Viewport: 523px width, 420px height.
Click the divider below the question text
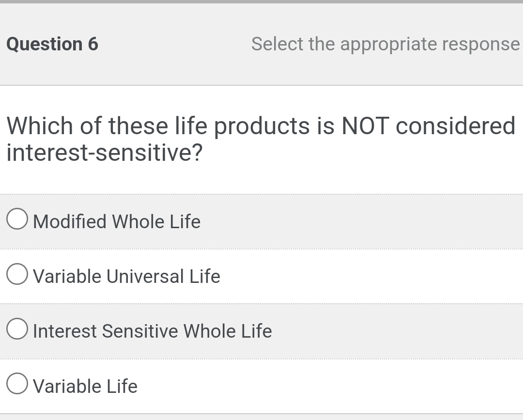tap(261, 194)
